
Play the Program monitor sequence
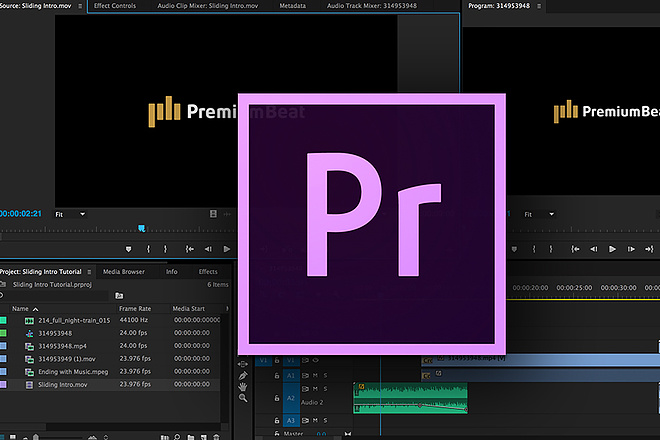coord(612,249)
